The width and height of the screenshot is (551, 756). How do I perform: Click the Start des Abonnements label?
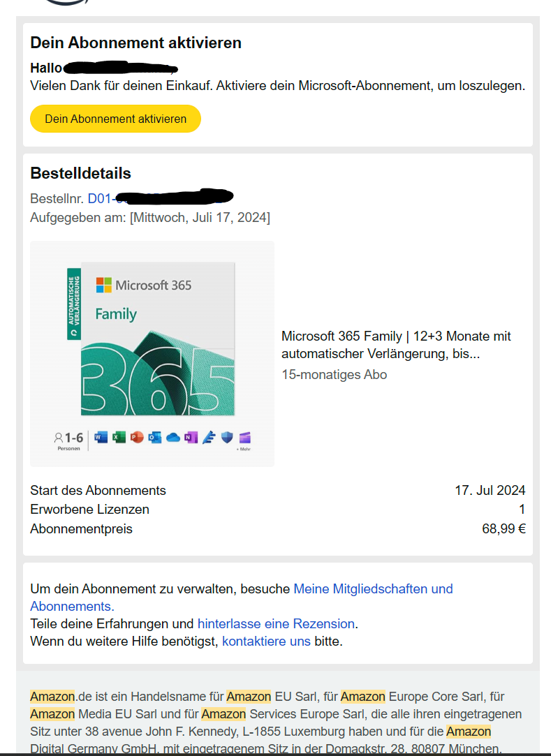[x=98, y=490]
